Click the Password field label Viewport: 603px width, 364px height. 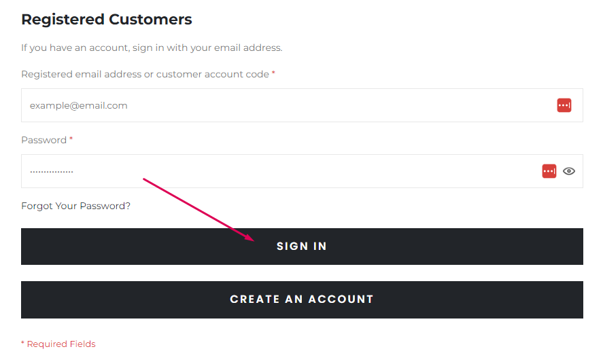click(44, 140)
